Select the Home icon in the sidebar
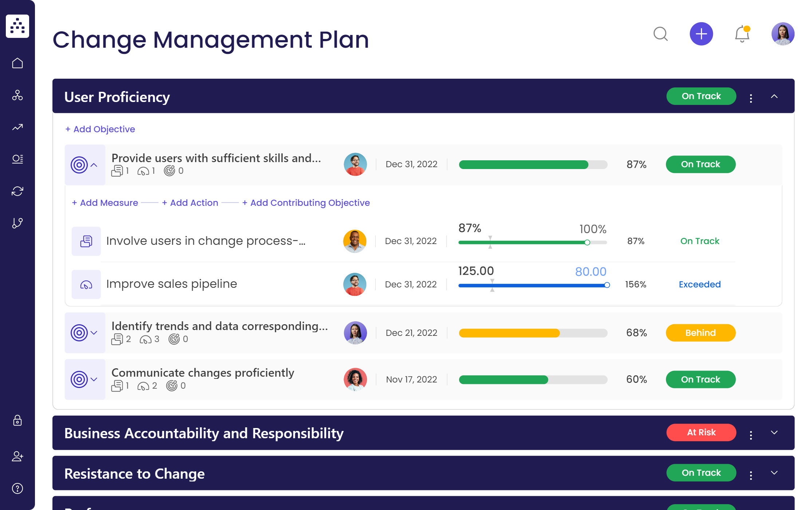 tap(17, 63)
